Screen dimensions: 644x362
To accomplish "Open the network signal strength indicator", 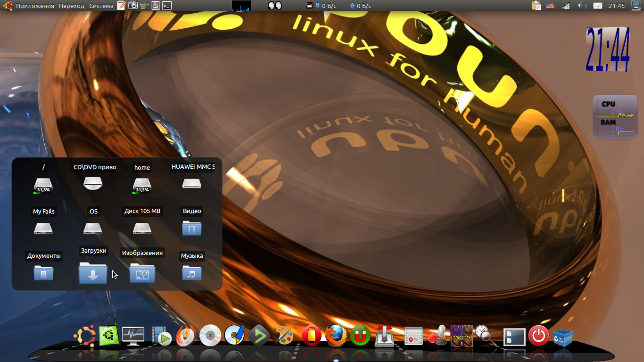I will [566, 6].
